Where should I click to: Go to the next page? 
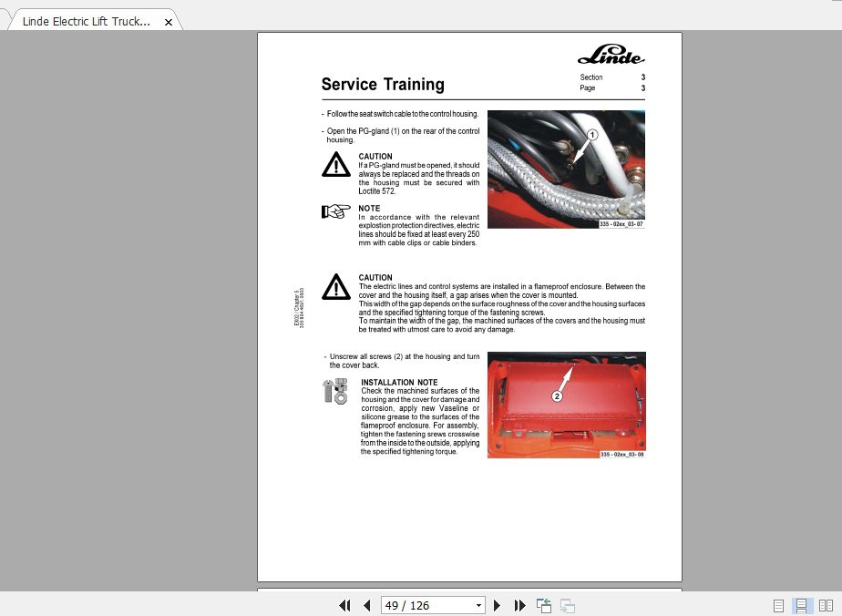click(x=497, y=606)
